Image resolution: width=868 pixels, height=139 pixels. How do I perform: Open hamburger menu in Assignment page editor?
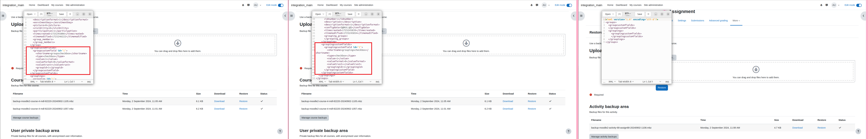648,14
